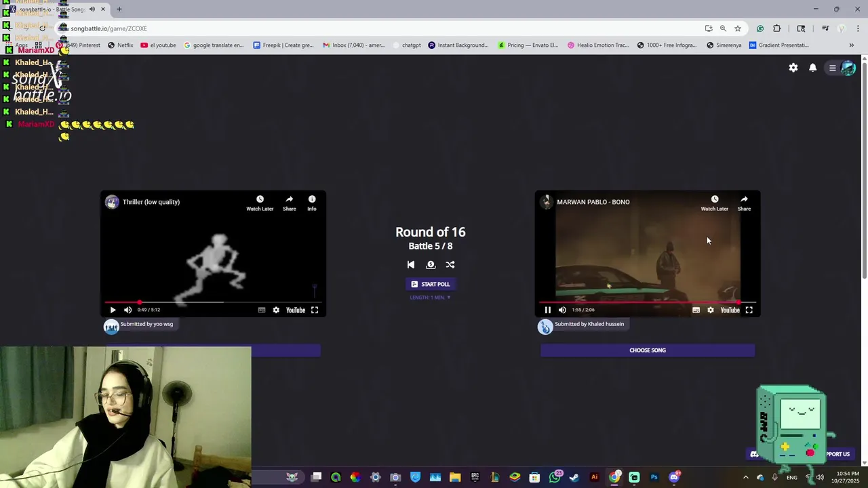Viewport: 868px width, 488px height.
Task: Bookmark this page with star icon
Action: tap(738, 28)
